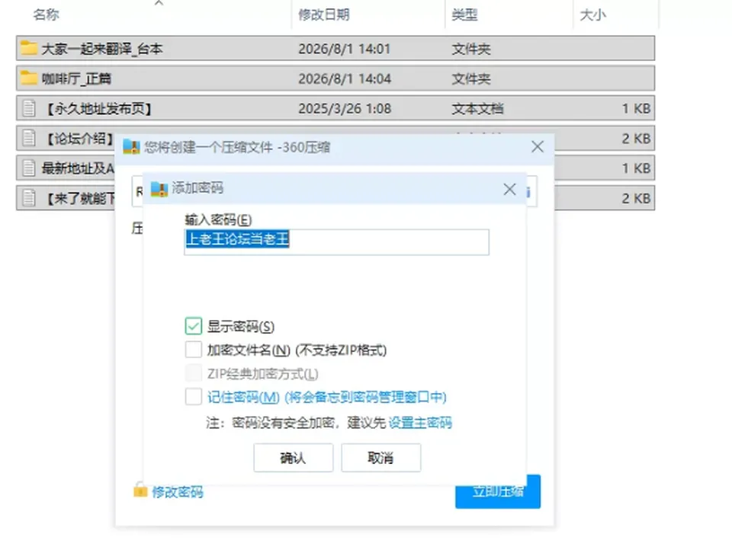Click the date 2026/8/1 14:04
The width and height of the screenshot is (732, 560).
(x=345, y=78)
